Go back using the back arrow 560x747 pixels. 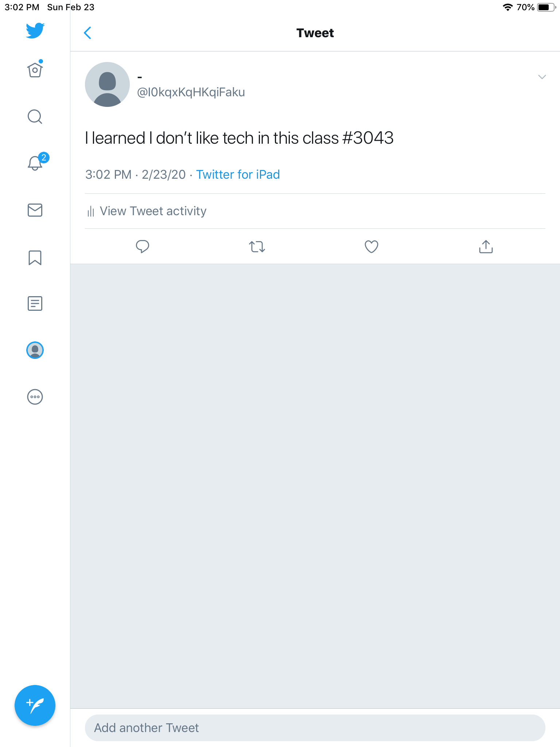coord(87,33)
